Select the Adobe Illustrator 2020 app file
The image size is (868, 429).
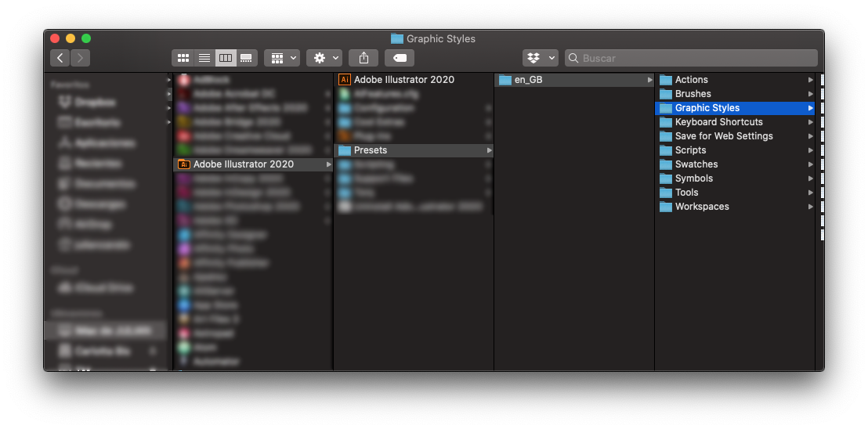pos(414,80)
